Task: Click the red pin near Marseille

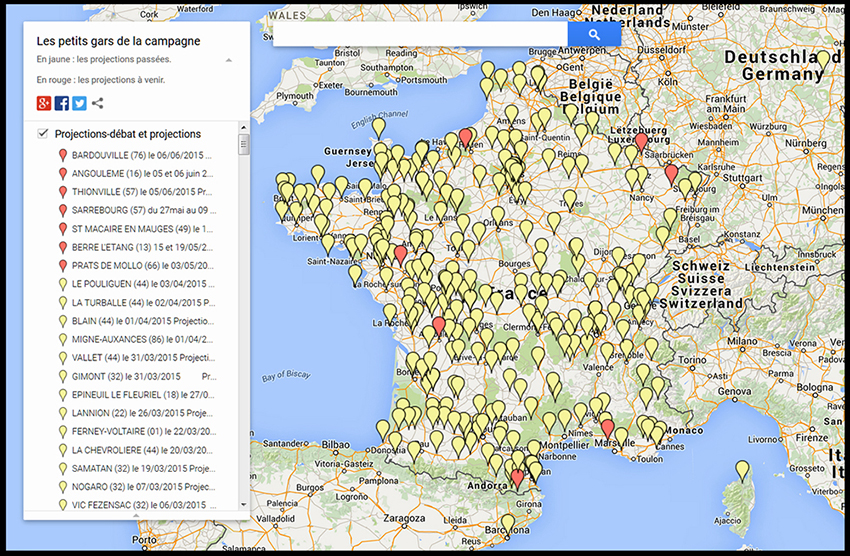Action: coord(607,429)
